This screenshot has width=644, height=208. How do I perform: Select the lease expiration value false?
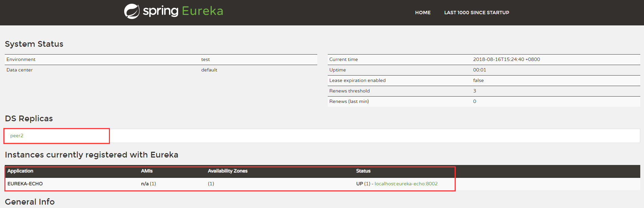tap(478, 80)
